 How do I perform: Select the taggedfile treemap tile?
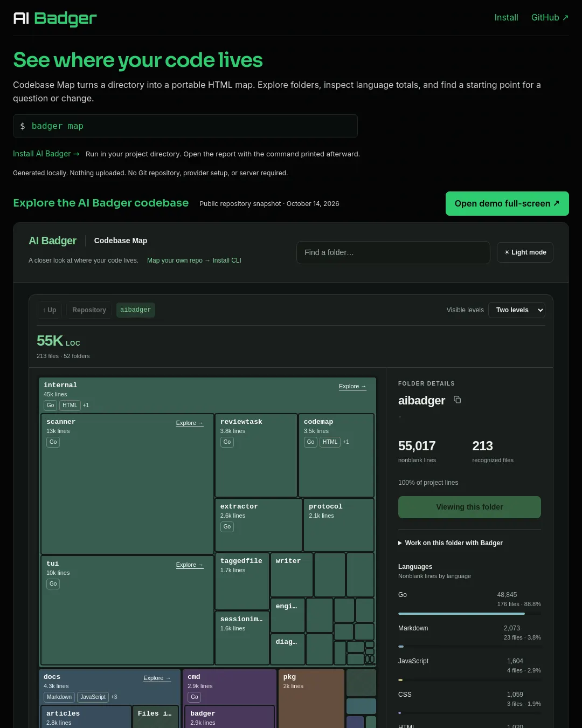click(242, 581)
